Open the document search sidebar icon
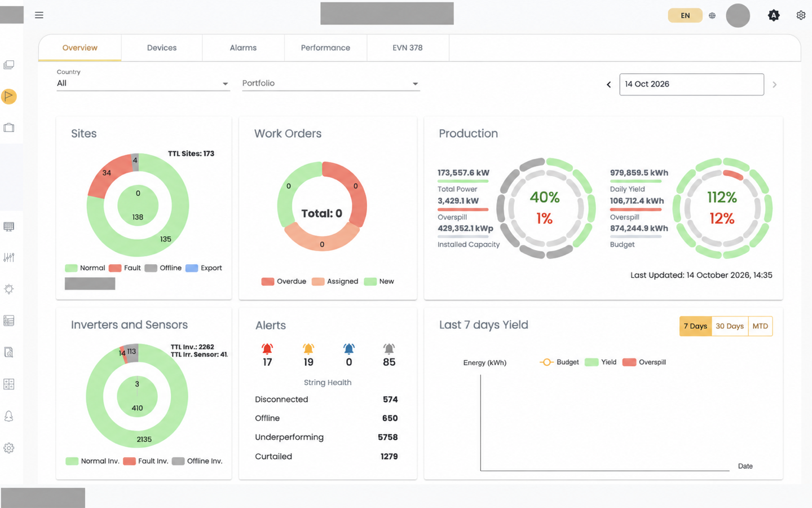This screenshot has height=508, width=812. (9, 352)
